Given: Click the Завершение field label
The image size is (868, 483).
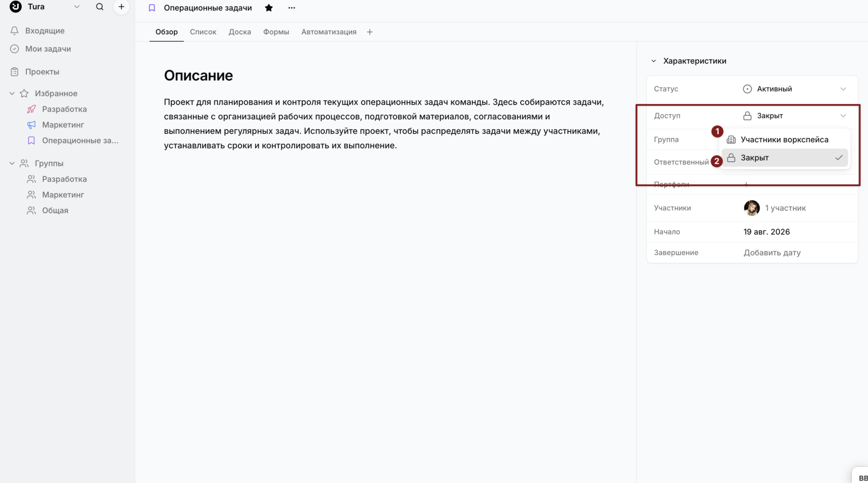Looking at the screenshot, I should [676, 252].
